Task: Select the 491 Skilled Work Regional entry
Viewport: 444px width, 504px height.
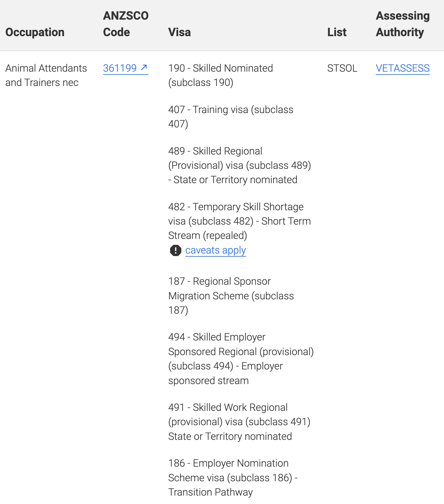Action: pos(239,422)
